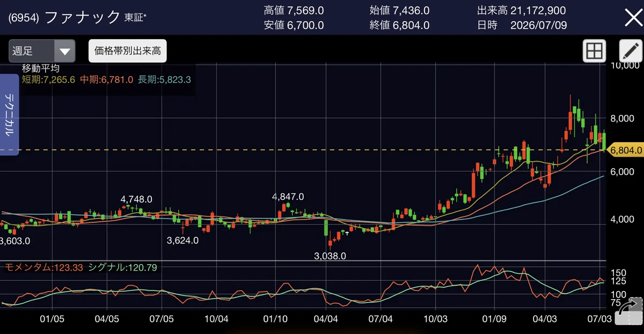Tap the 中期:6,781.0 moving average value
644x334 pixels.
click(106, 79)
